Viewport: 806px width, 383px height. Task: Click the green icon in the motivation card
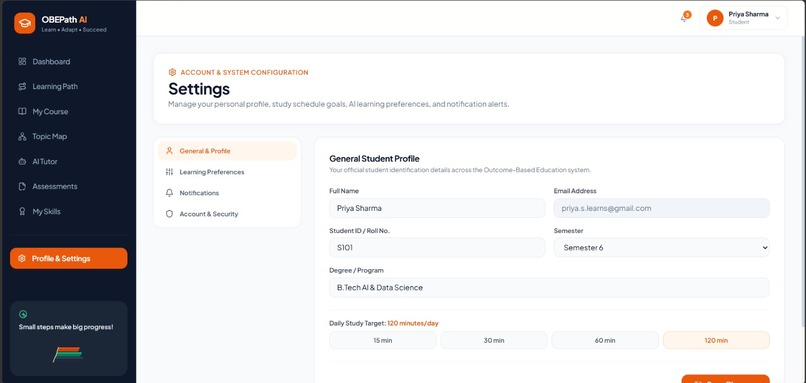pos(23,314)
